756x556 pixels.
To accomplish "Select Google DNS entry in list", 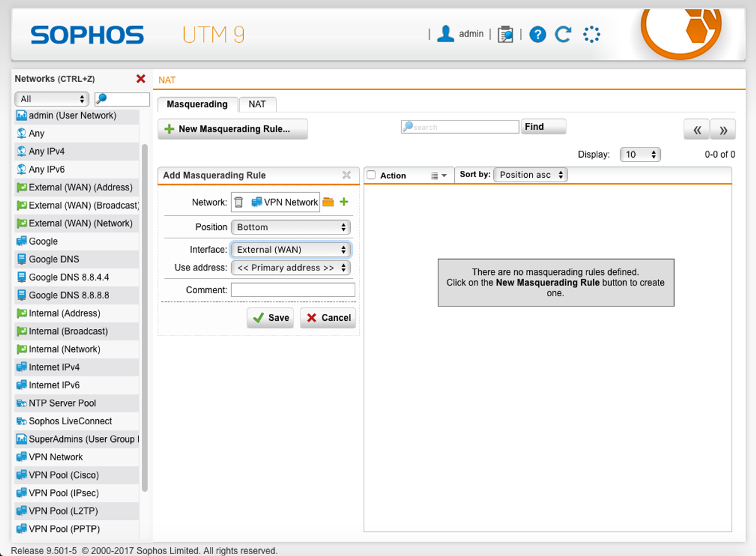I will click(x=75, y=259).
